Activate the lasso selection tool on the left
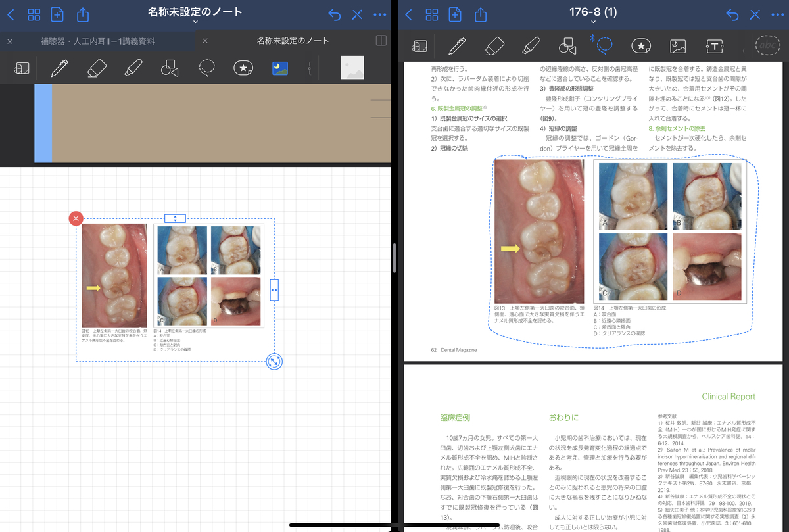The height and width of the screenshot is (532, 789). click(207, 68)
